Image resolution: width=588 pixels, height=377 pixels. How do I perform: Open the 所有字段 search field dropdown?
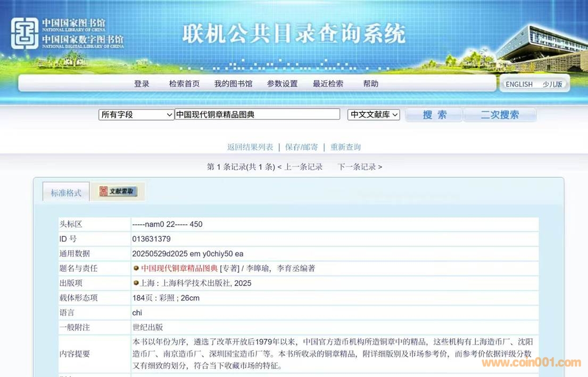click(x=136, y=114)
